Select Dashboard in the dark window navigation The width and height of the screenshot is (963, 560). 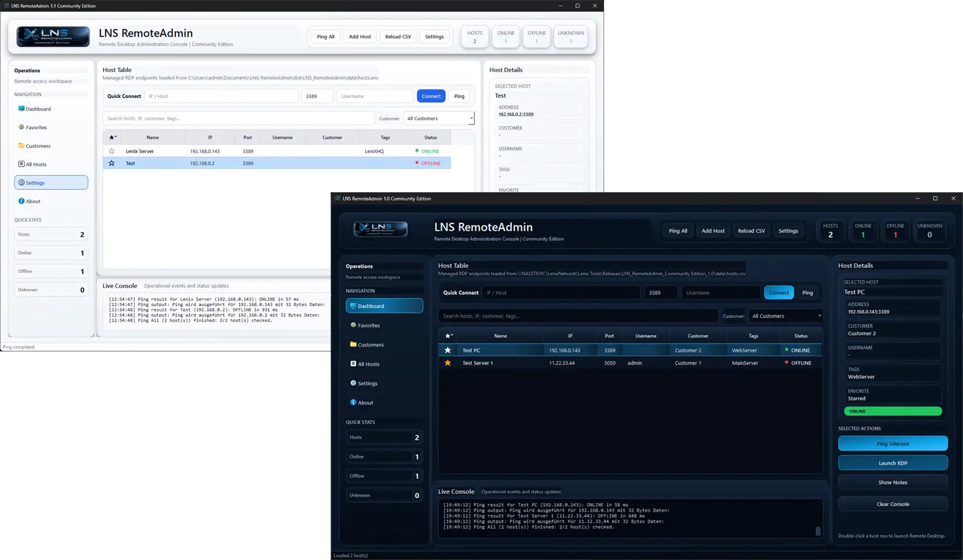384,306
